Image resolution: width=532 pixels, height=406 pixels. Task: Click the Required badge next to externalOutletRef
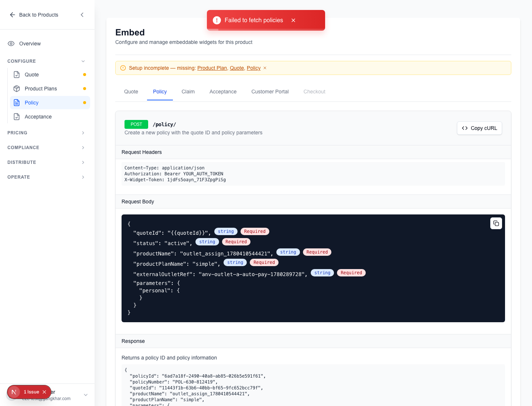(x=351, y=273)
